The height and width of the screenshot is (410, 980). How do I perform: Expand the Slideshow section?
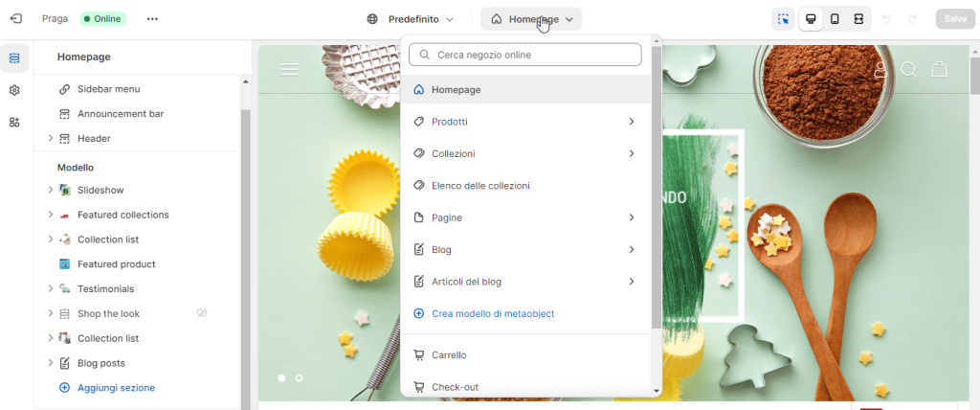pos(51,190)
